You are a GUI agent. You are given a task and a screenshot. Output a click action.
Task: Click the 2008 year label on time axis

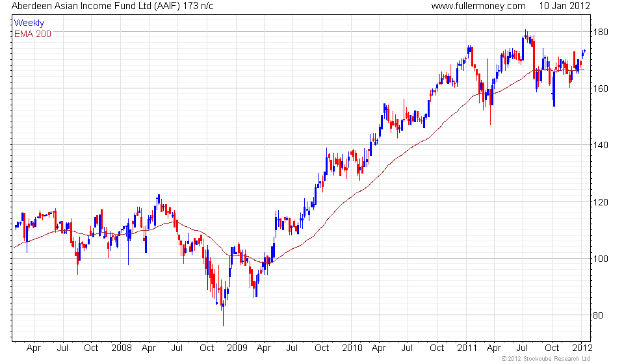122,348
